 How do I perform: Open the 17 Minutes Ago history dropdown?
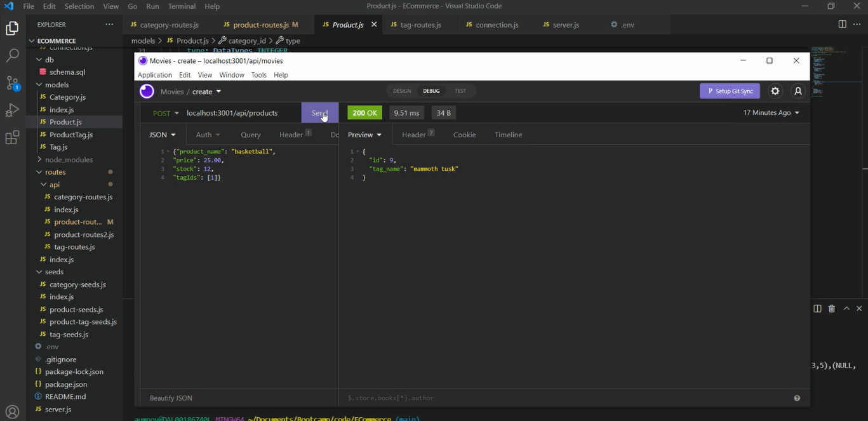[x=771, y=112]
